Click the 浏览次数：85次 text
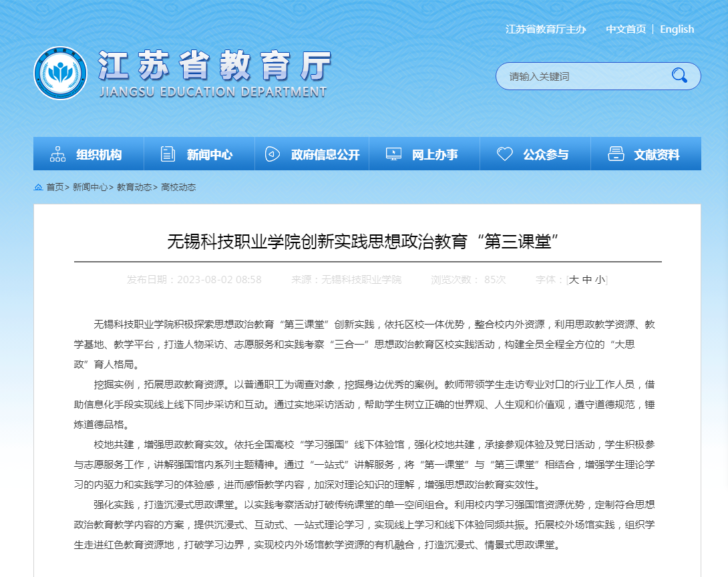The image size is (728, 577). [468, 279]
